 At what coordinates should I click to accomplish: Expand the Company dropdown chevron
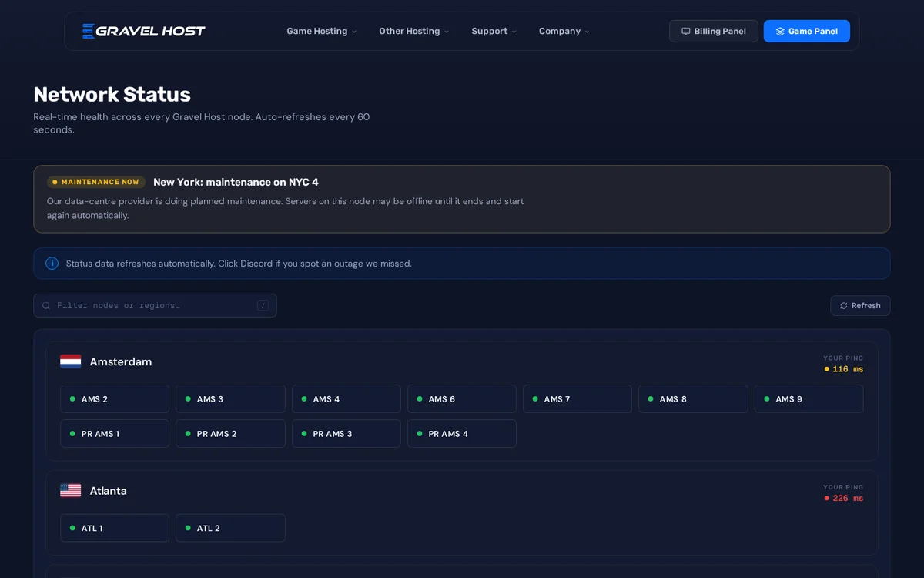(x=588, y=32)
